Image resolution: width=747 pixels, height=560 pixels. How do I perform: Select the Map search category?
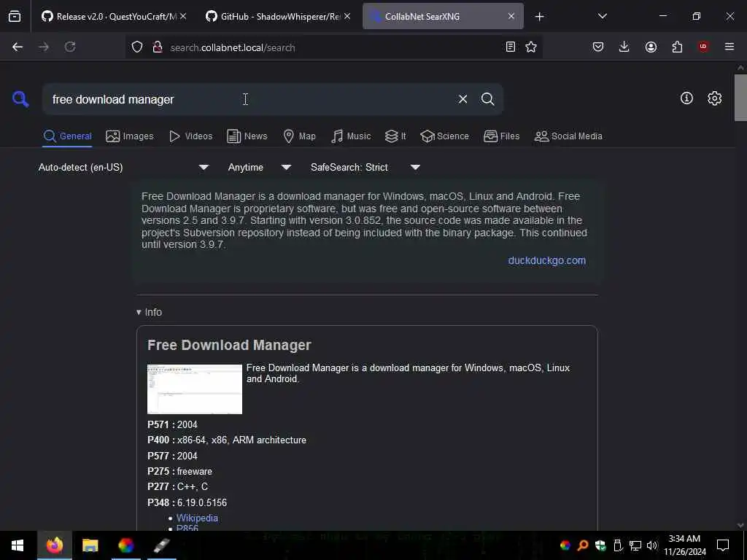click(x=299, y=136)
